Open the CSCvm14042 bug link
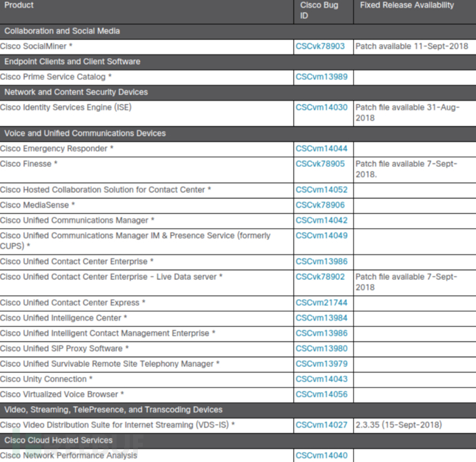Image resolution: width=476 pixels, height=462 pixels. 321,221
